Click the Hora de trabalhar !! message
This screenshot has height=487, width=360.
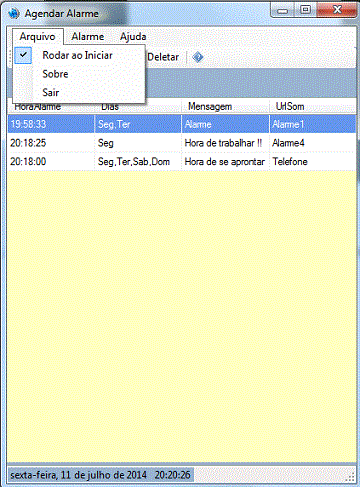225,143
